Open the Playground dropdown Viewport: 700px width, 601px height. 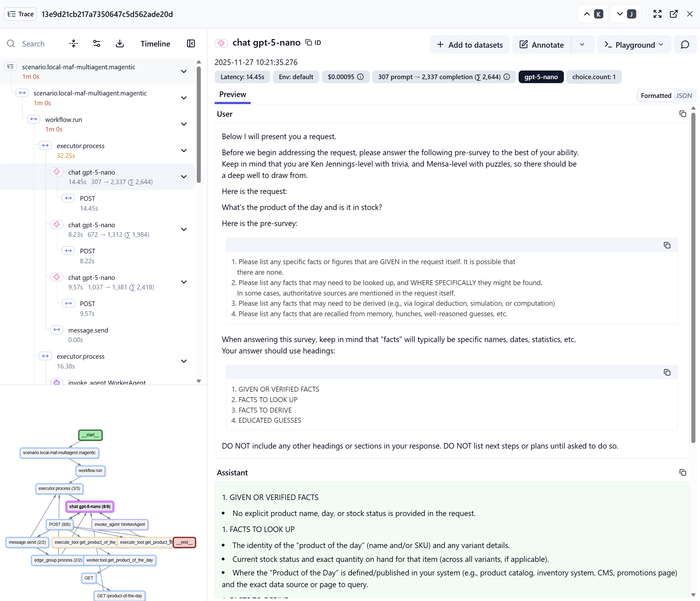click(x=634, y=45)
